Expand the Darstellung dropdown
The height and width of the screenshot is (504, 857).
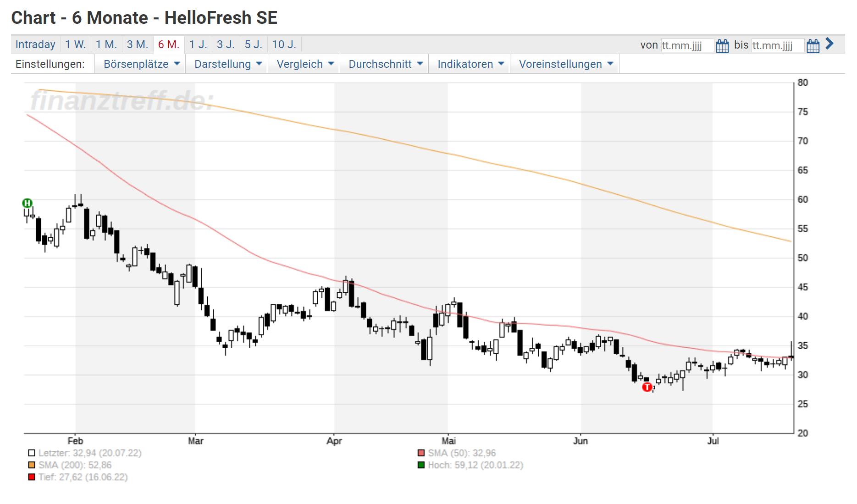pyautogui.click(x=228, y=64)
